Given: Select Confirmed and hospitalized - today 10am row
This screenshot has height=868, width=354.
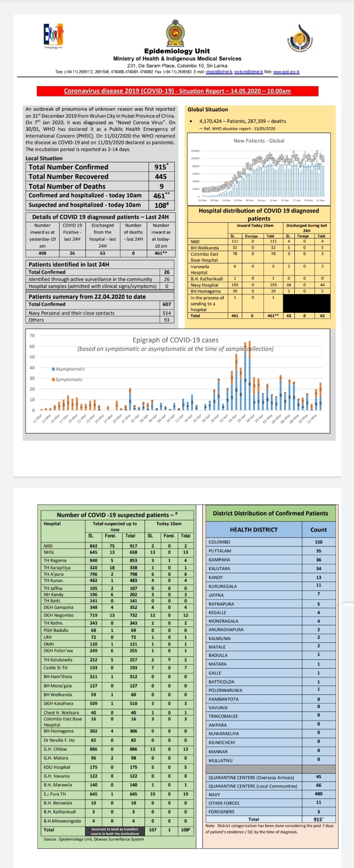Looking at the screenshot, I should pos(100,196).
